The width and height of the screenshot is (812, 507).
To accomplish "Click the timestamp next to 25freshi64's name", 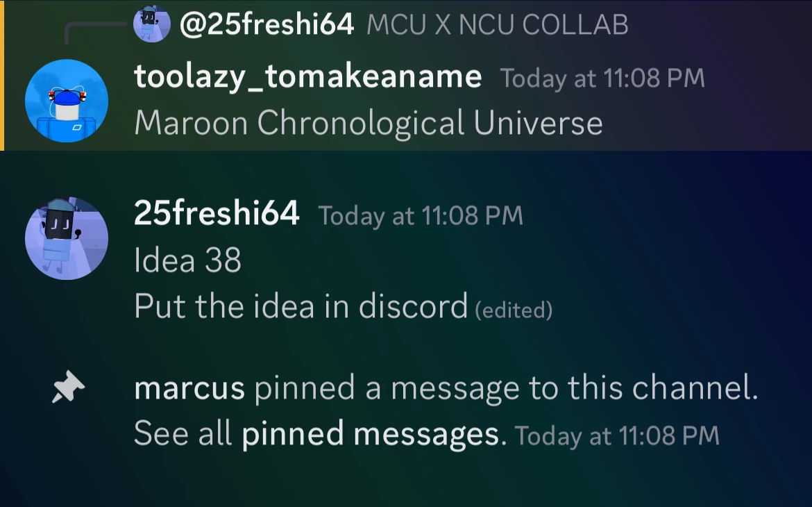I will 420,215.
